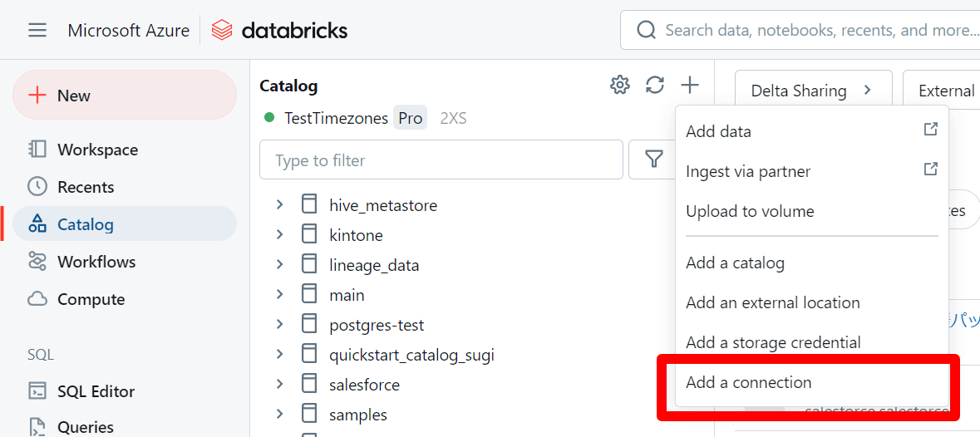Expand the salesforce catalog
Viewport: 980px width, 437px height.
coord(279,385)
